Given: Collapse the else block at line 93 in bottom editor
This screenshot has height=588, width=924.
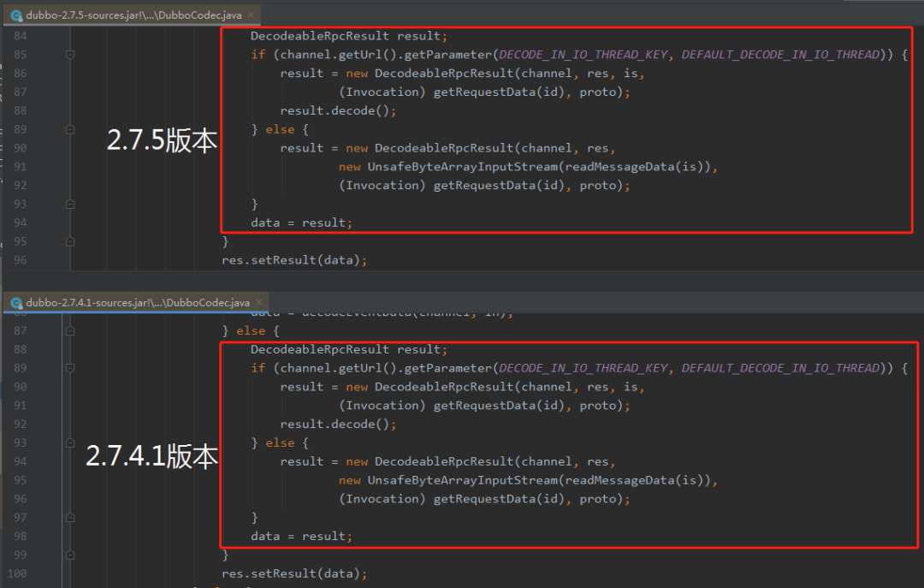Looking at the screenshot, I should [x=70, y=442].
